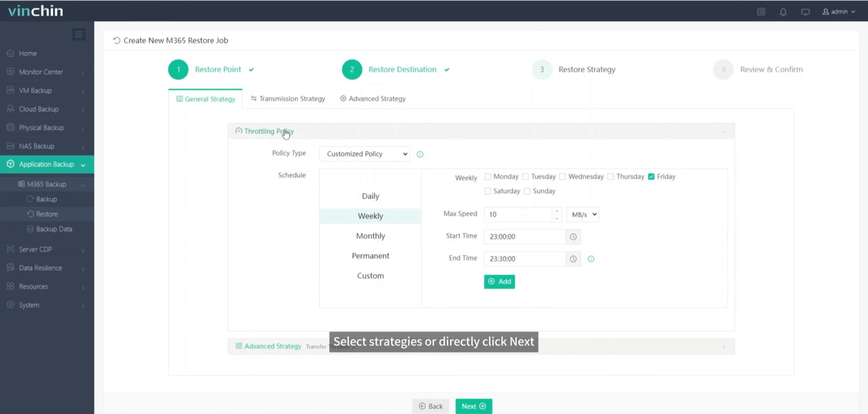Collapse the Throttling Policy section
This screenshot has width=868, height=414.
723,132
